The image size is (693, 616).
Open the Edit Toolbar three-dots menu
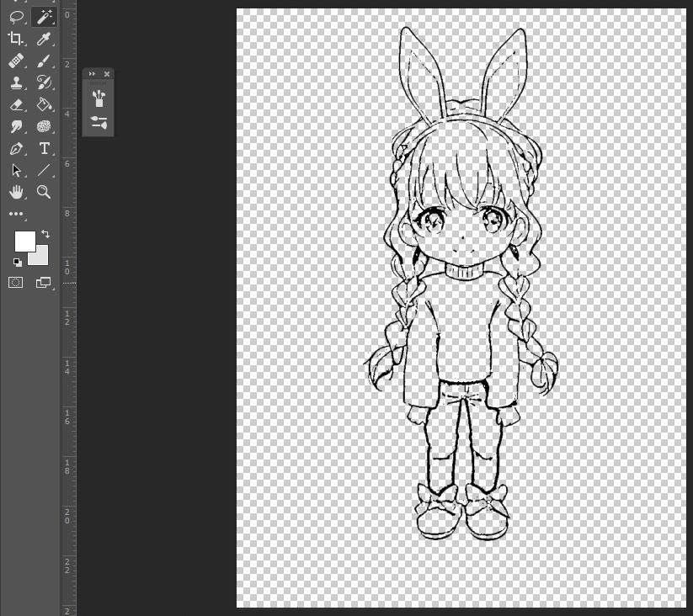pos(16,214)
